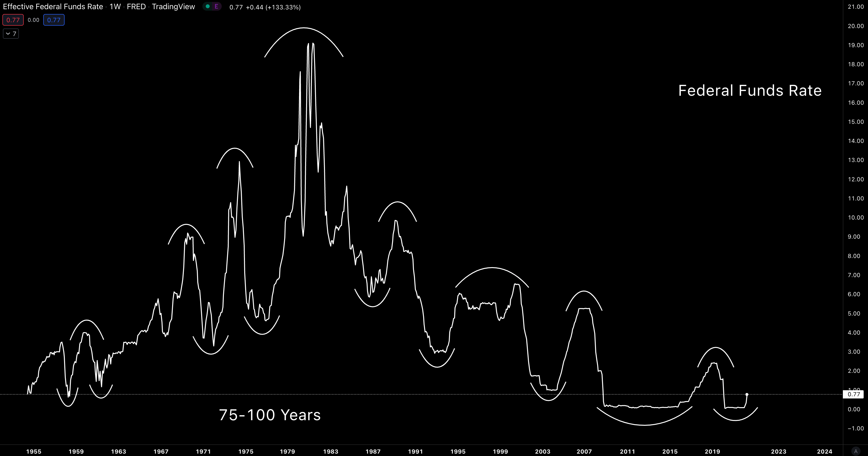Click the 21.00 label on price scale
This screenshot has height=456, width=868.
(855, 7)
